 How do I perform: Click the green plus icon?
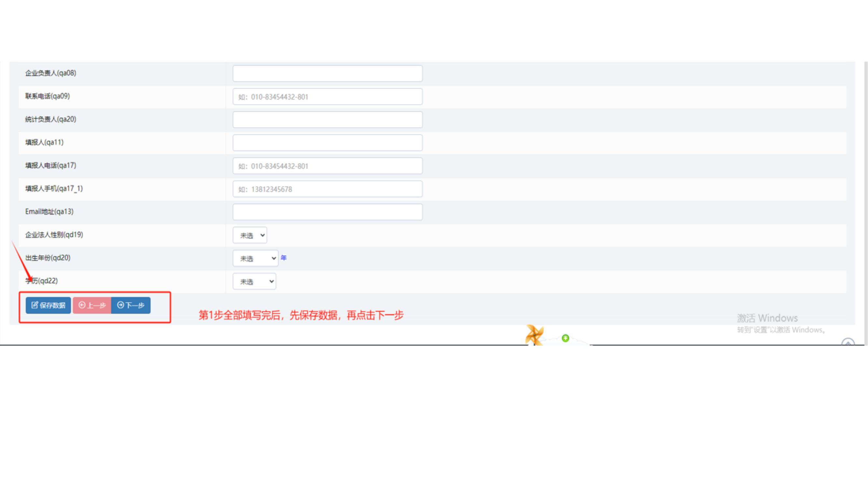(565, 338)
